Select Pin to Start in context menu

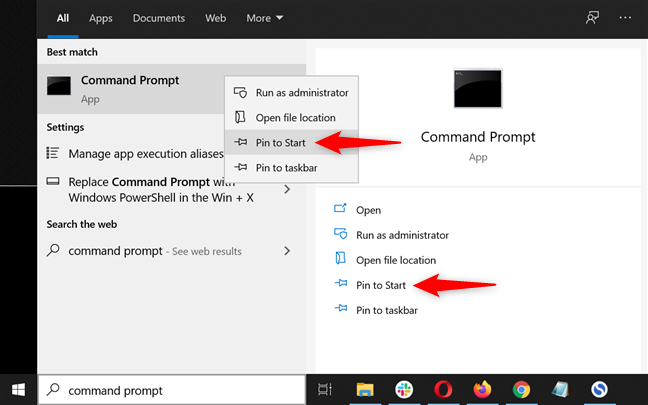pos(291,143)
